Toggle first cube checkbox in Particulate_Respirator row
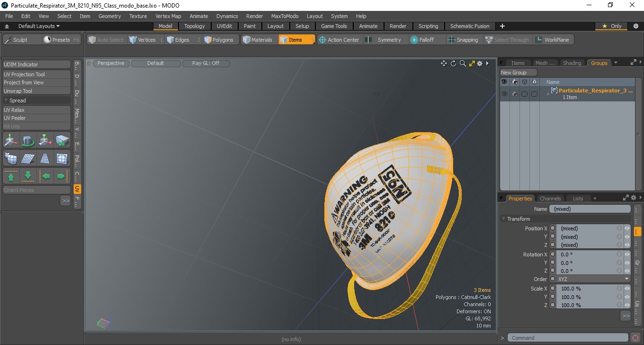The width and height of the screenshot is (644, 345). click(524, 94)
